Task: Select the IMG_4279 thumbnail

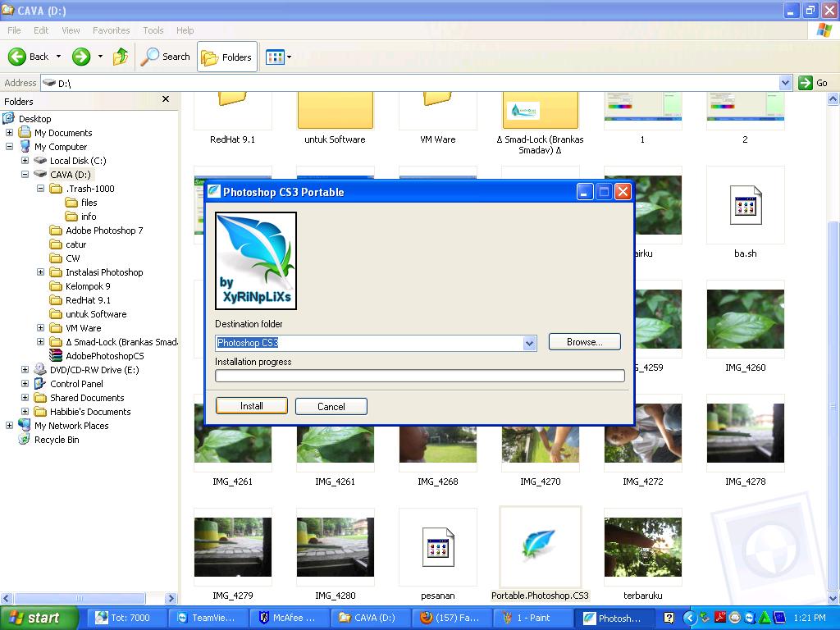Action: pyautogui.click(x=232, y=547)
